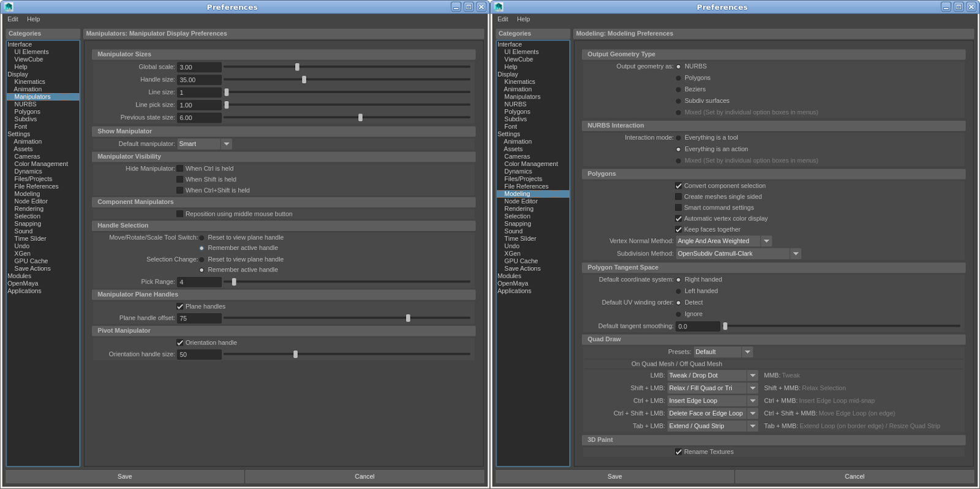Enable hide manipulator When Ctrl is held
The height and width of the screenshot is (489, 980).
pyautogui.click(x=180, y=169)
